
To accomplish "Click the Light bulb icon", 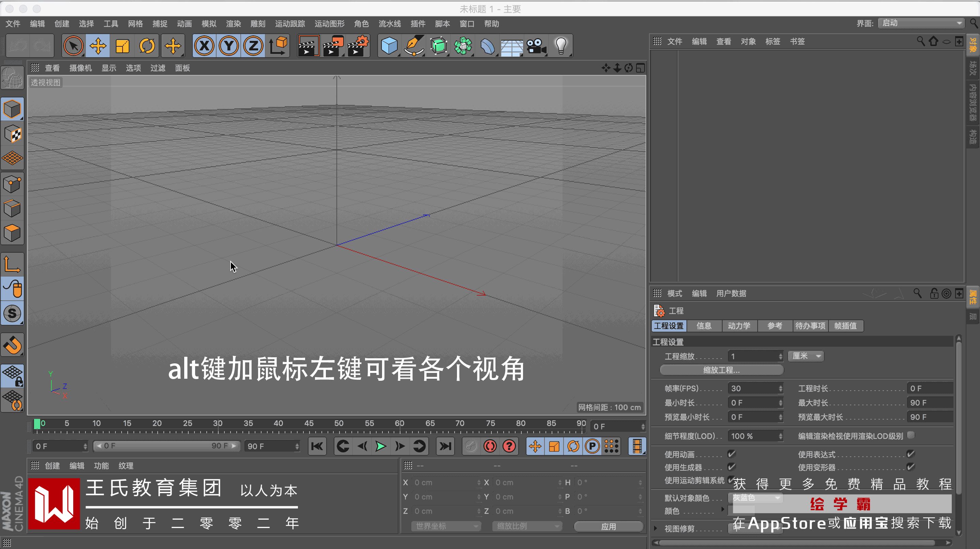I will [561, 46].
